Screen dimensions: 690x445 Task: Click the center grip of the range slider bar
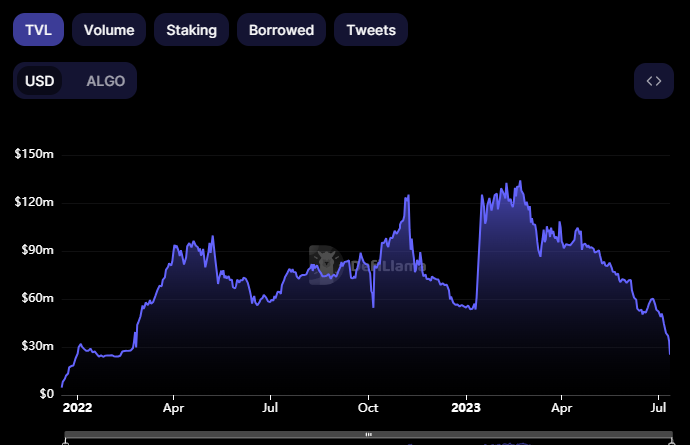[368, 435]
